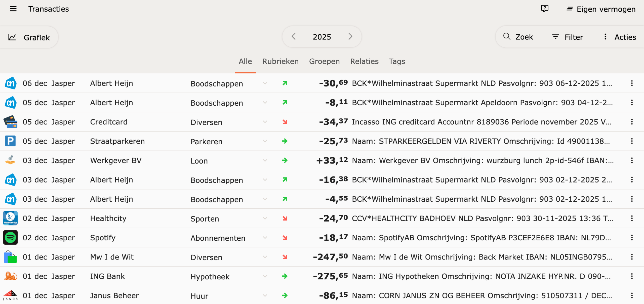Expand Loon category dropdown

pos(265,160)
